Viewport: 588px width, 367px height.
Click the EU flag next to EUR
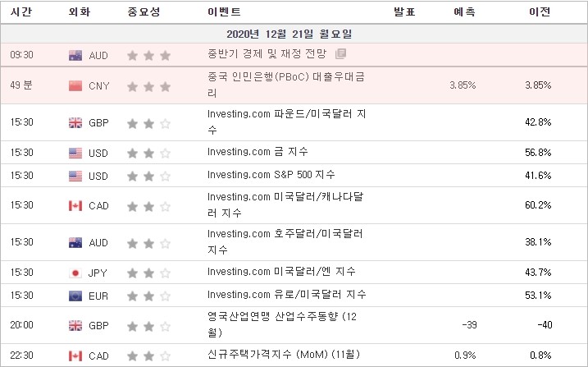(x=75, y=296)
